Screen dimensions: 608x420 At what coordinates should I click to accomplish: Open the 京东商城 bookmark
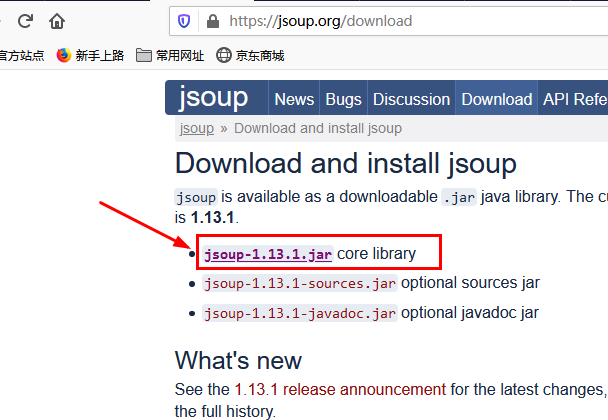(x=250, y=55)
